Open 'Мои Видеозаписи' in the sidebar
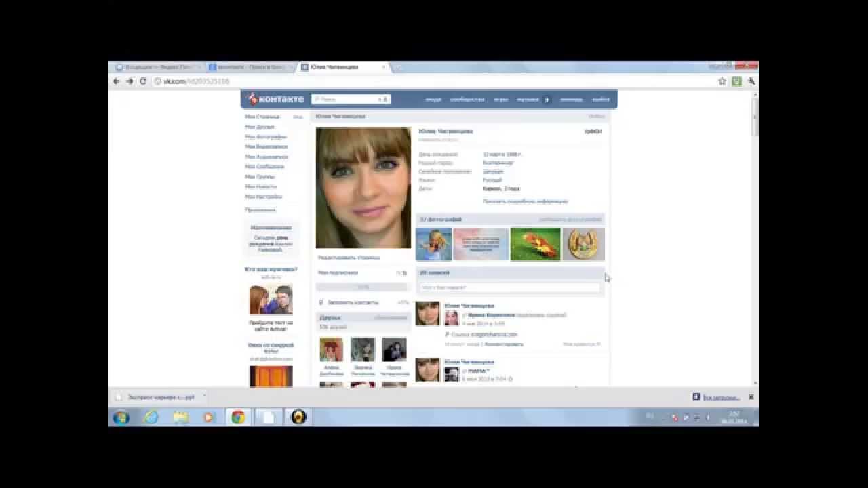This screenshot has height=488, width=868. pyautogui.click(x=267, y=146)
